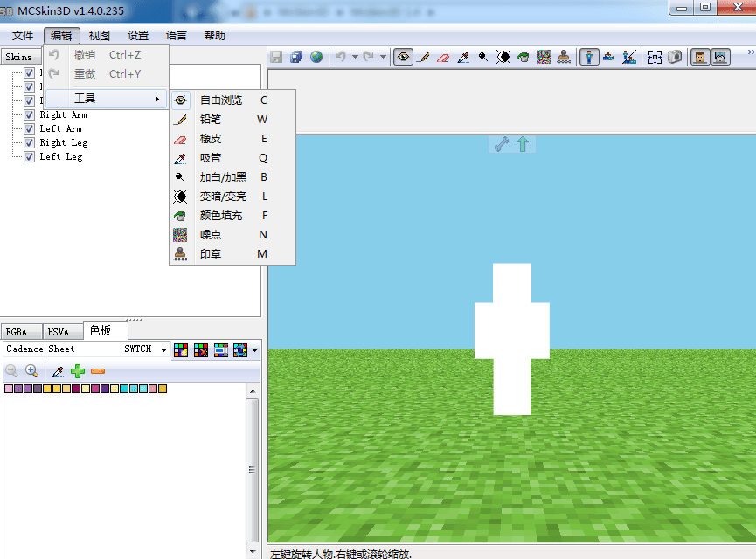The image size is (756, 559).
Task: Open the Cadence Sheet swatch dropdown
Action: [x=163, y=349]
